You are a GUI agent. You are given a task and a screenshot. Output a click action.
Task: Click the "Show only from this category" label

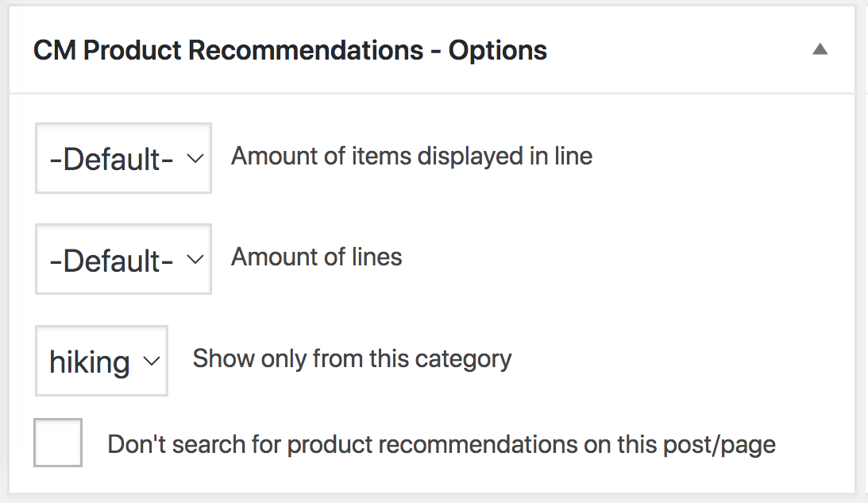click(x=352, y=358)
